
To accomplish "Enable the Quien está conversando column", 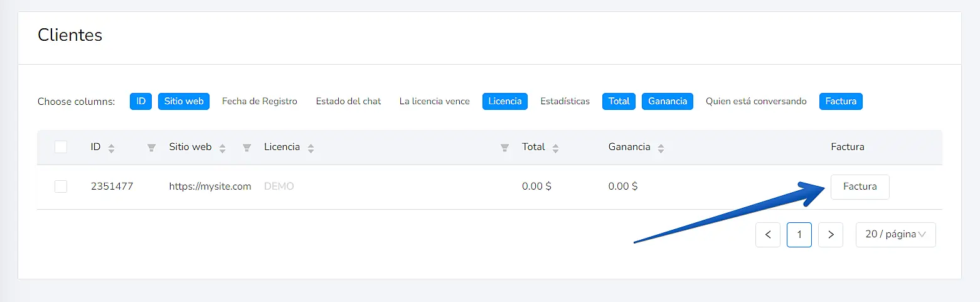I will point(756,101).
